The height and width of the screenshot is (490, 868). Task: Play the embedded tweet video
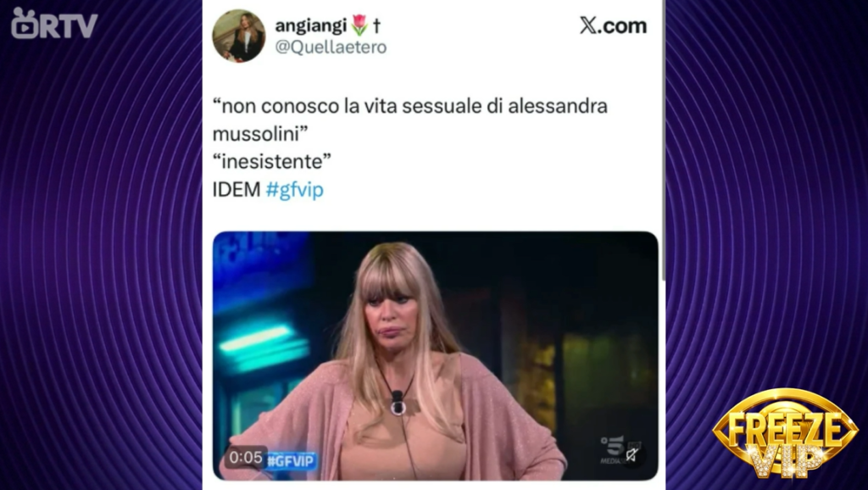coord(435,355)
